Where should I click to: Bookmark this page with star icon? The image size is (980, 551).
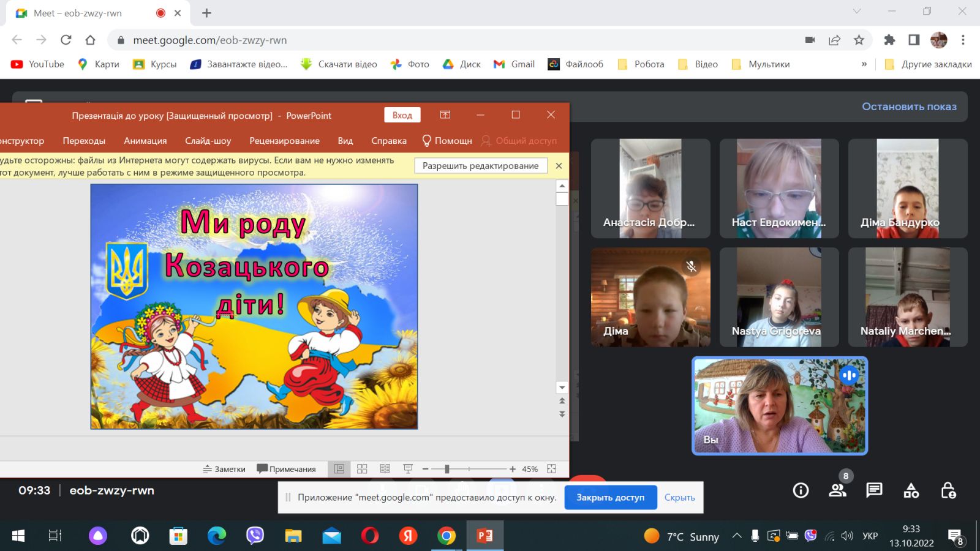pyautogui.click(x=859, y=40)
